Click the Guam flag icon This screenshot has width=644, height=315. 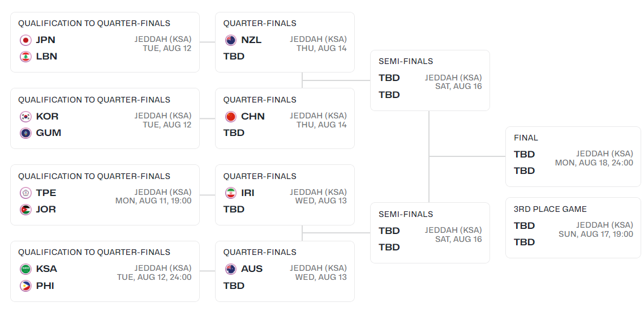click(25, 133)
